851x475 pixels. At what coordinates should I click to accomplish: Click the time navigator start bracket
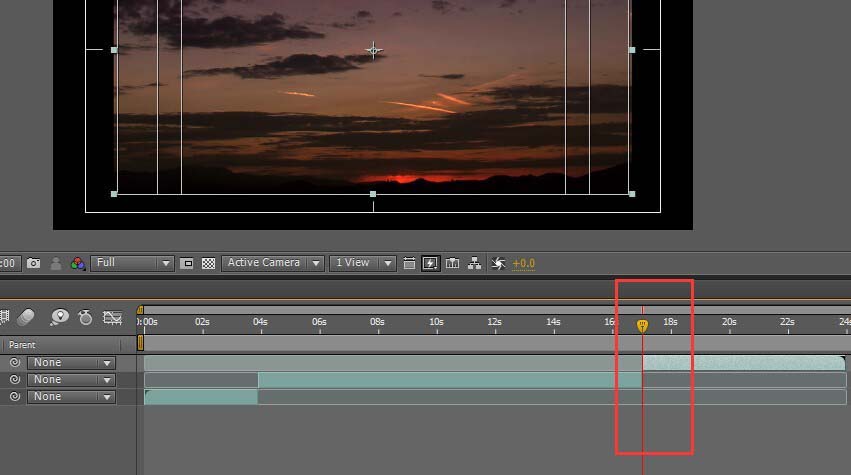(x=140, y=310)
